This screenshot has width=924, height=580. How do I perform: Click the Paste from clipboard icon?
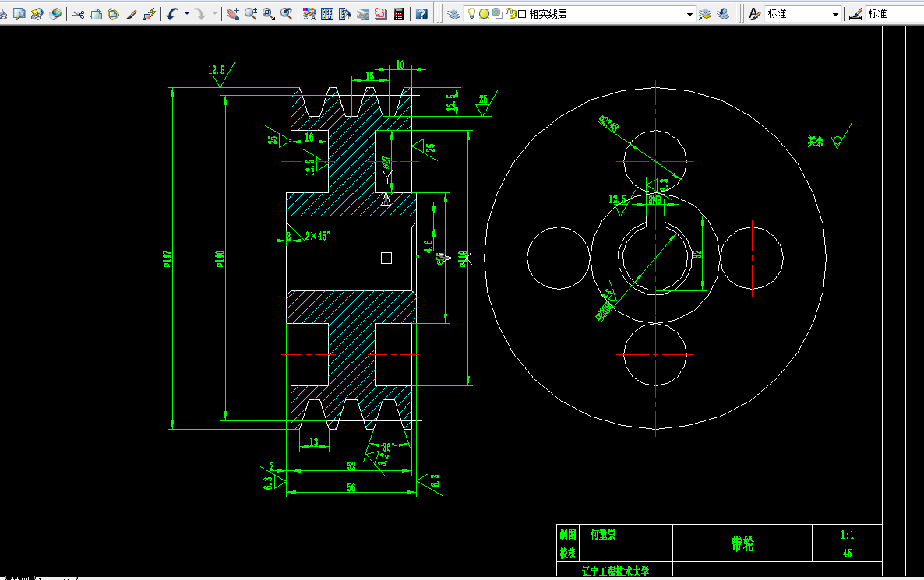pos(114,13)
